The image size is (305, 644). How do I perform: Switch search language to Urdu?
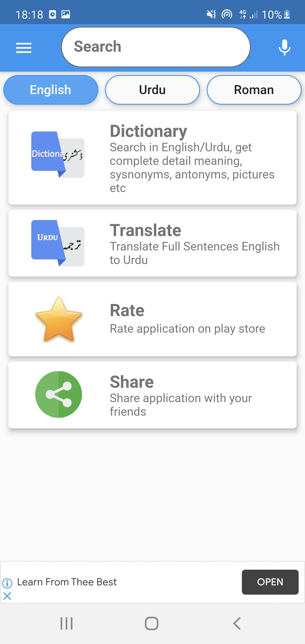(152, 90)
